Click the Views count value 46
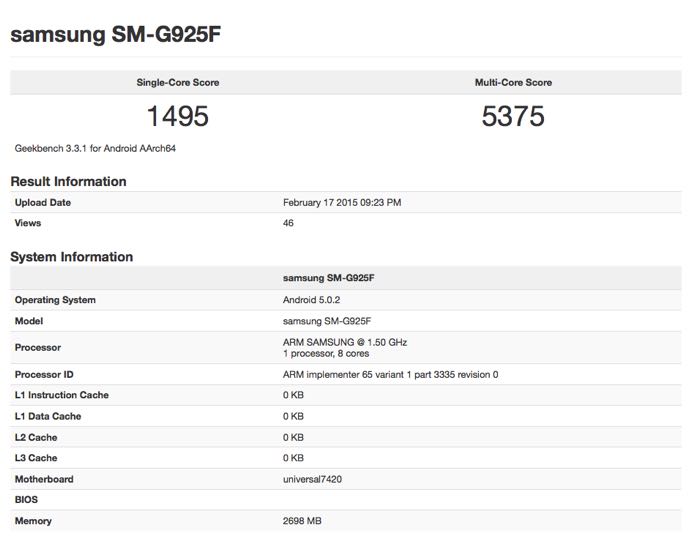Viewport: 700px width, 539px height. pos(289,223)
